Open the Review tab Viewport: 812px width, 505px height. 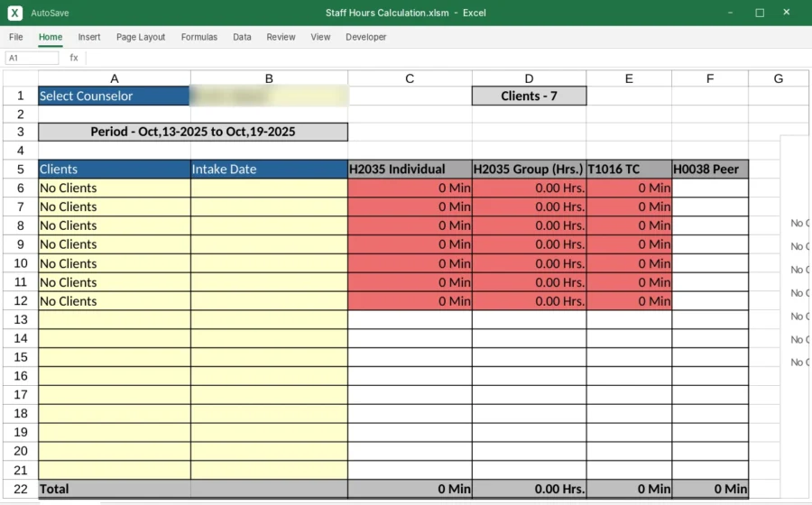281,37
